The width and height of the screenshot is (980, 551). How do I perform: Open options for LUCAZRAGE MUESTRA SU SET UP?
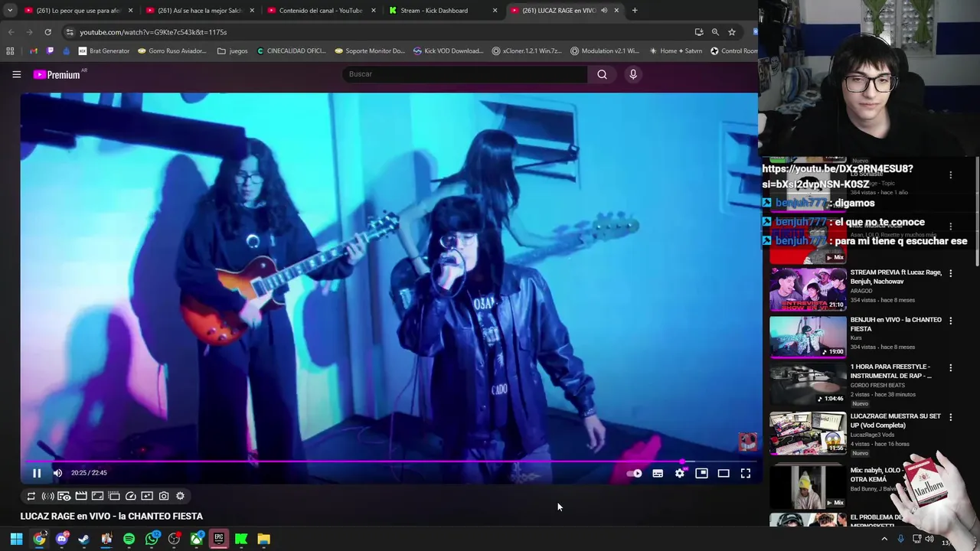click(x=951, y=418)
